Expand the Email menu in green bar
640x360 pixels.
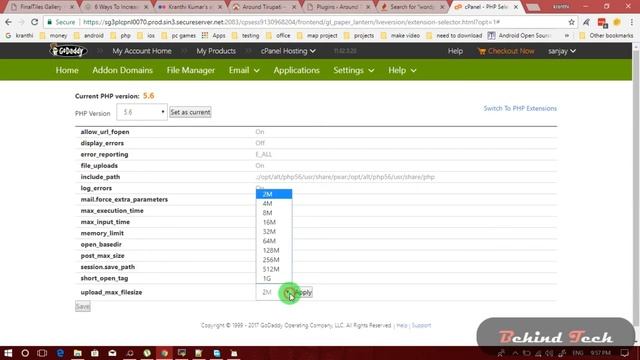click(x=244, y=70)
